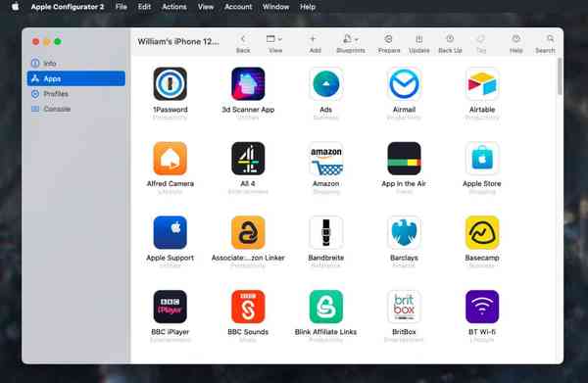
Task: Open the Window menu
Action: point(275,7)
